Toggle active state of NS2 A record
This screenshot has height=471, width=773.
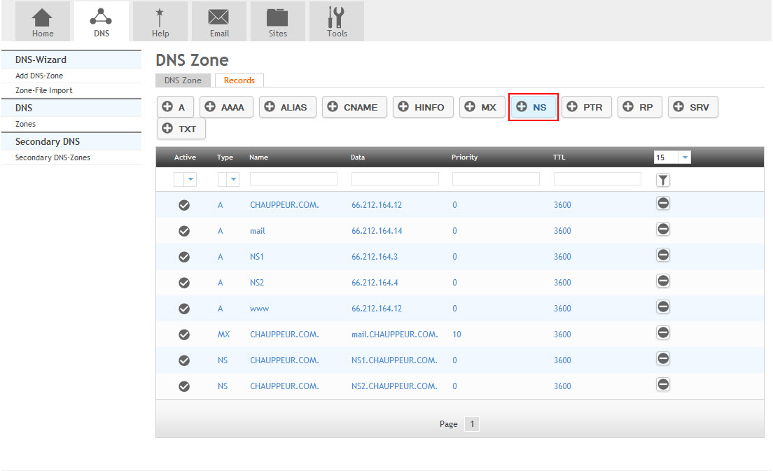[184, 283]
